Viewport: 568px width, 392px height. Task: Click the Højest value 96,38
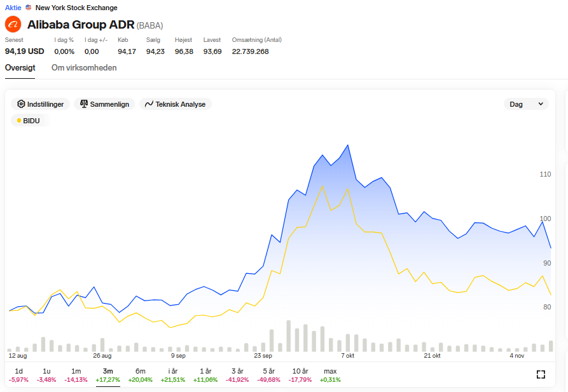click(x=184, y=51)
